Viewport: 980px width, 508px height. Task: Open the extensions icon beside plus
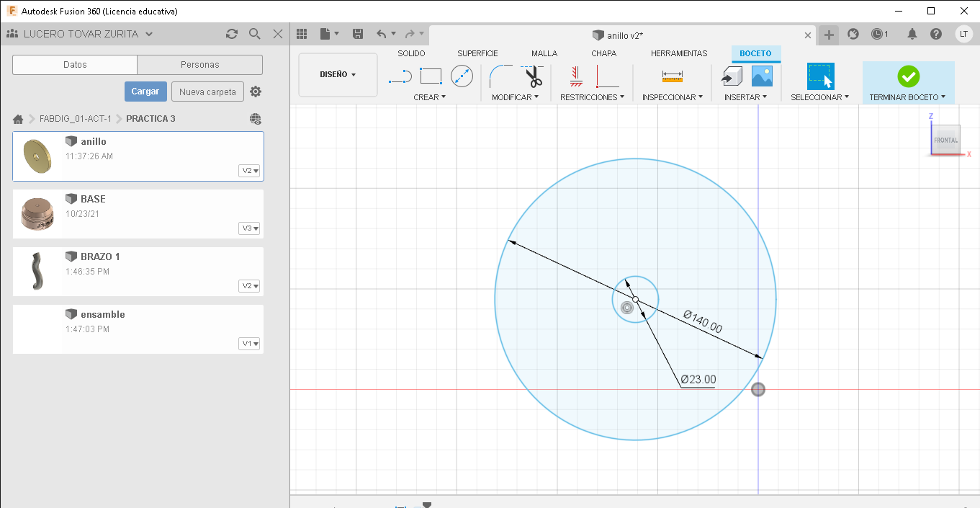pyautogui.click(x=853, y=34)
